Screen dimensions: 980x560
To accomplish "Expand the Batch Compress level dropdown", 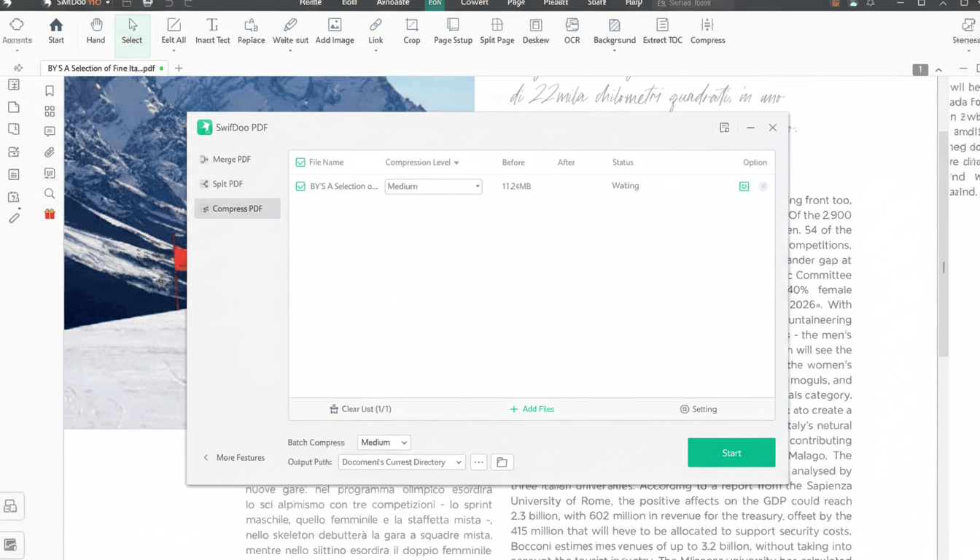I will 384,443.
